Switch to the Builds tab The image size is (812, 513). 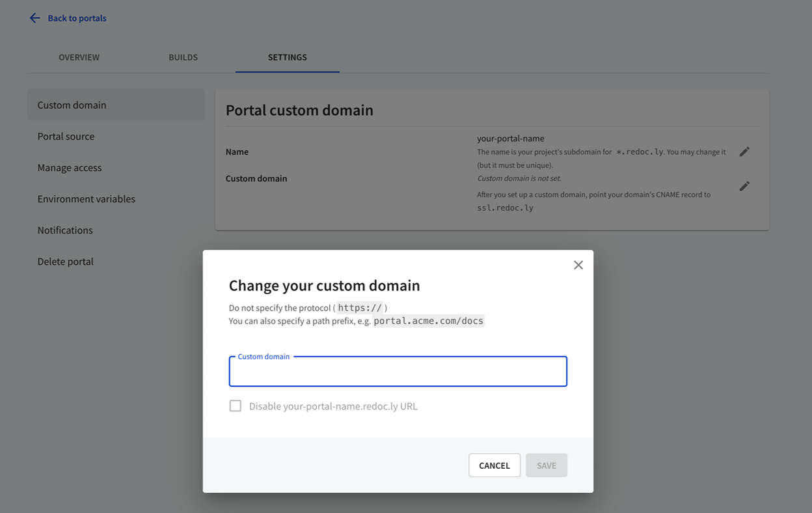tap(183, 57)
